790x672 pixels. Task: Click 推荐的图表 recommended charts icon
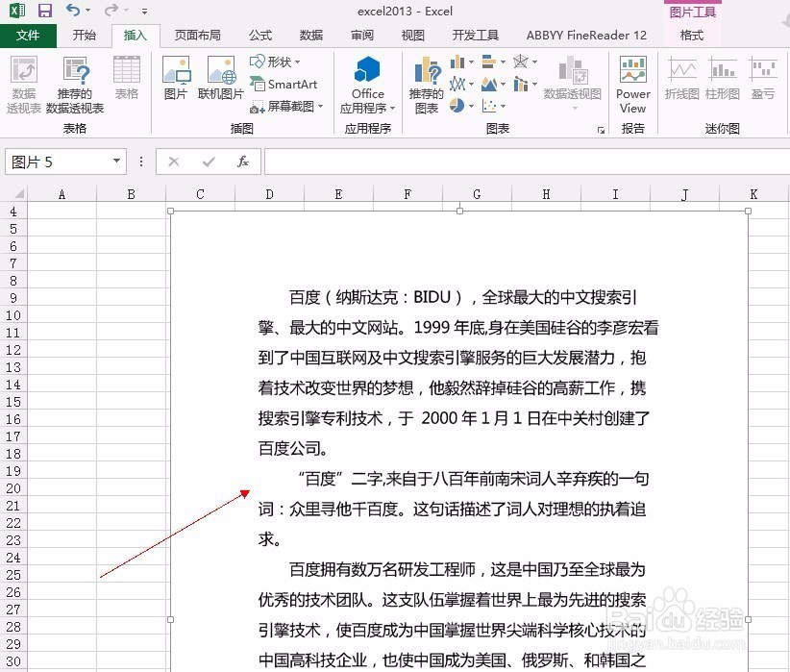point(427,85)
